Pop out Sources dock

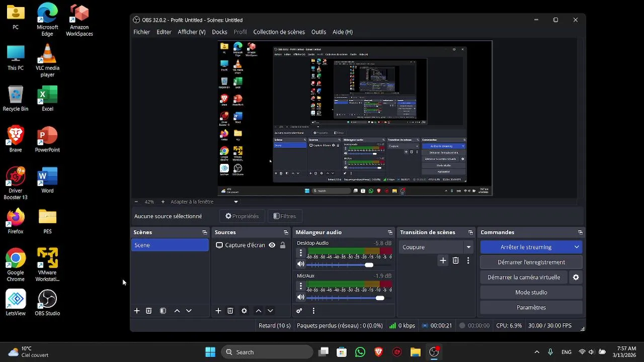pyautogui.click(x=286, y=232)
